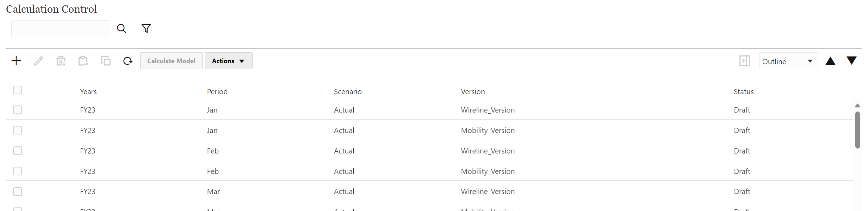868x211 pixels.
Task: Click the Calculate Model button
Action: tap(171, 61)
